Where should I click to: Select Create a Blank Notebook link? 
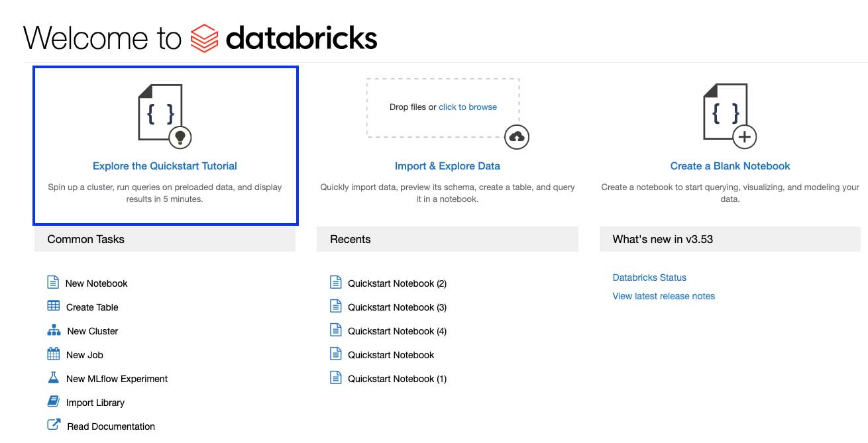tap(730, 166)
